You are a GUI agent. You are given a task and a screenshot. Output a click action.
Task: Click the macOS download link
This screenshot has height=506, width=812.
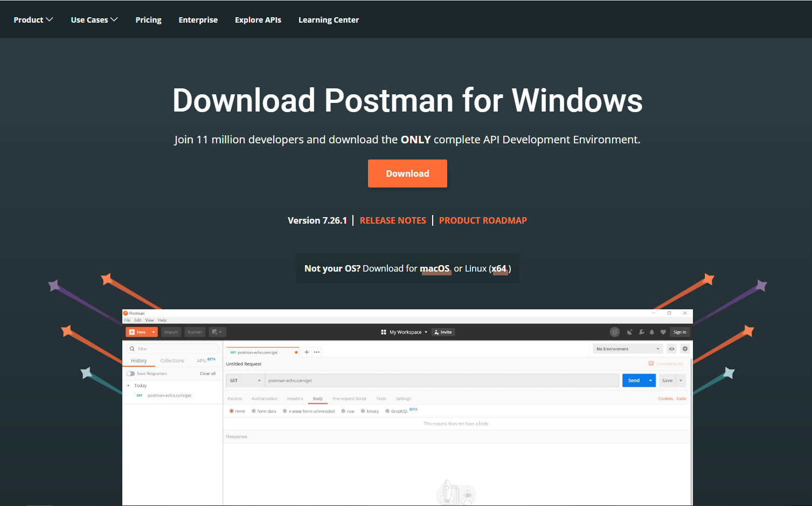pyautogui.click(x=435, y=268)
